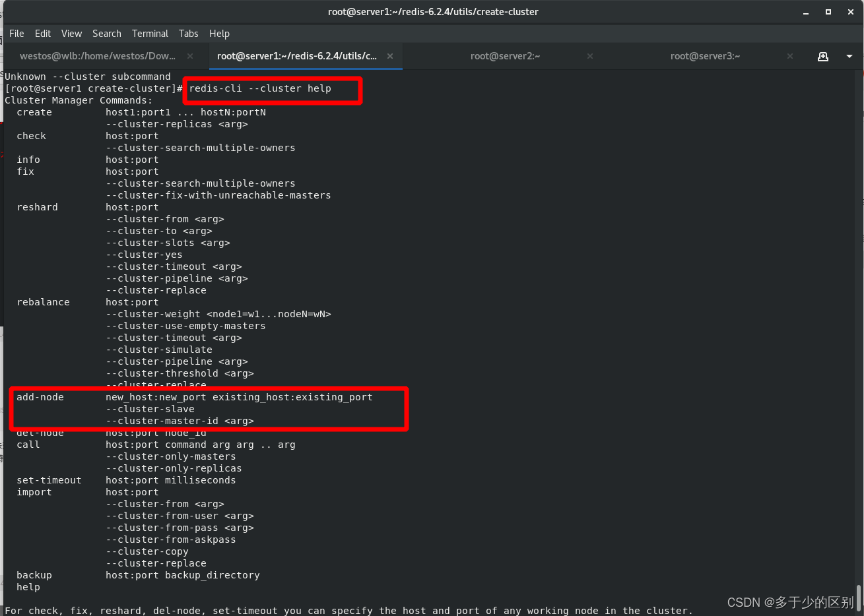The height and width of the screenshot is (616, 864).
Task: Click 'host:port milliseconds' text
Action: (171, 480)
